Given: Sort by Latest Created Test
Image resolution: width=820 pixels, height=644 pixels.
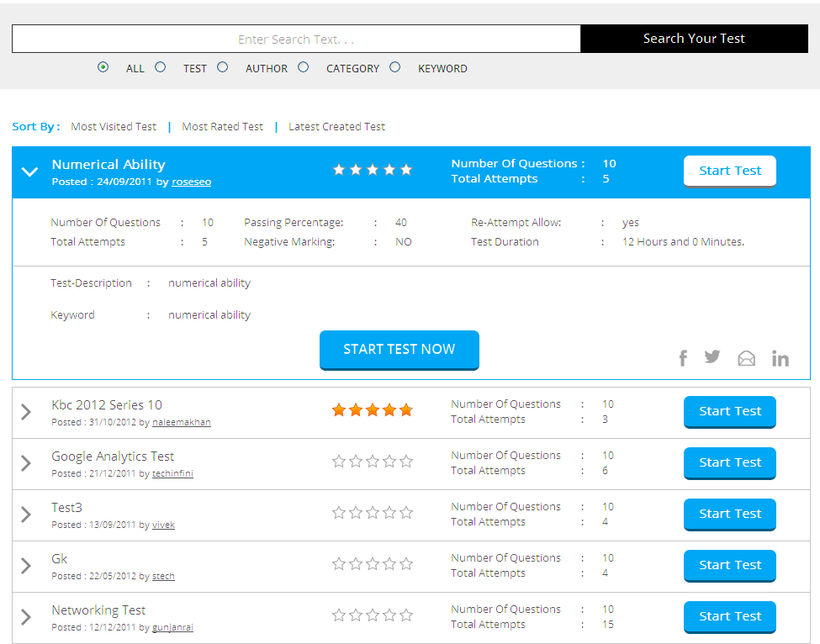Looking at the screenshot, I should [336, 126].
